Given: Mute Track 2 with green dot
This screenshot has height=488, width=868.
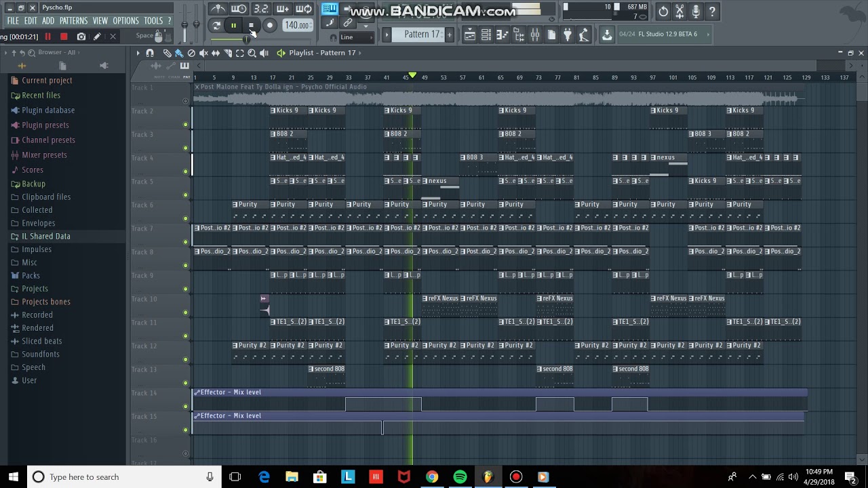Looking at the screenshot, I should click(x=185, y=124).
